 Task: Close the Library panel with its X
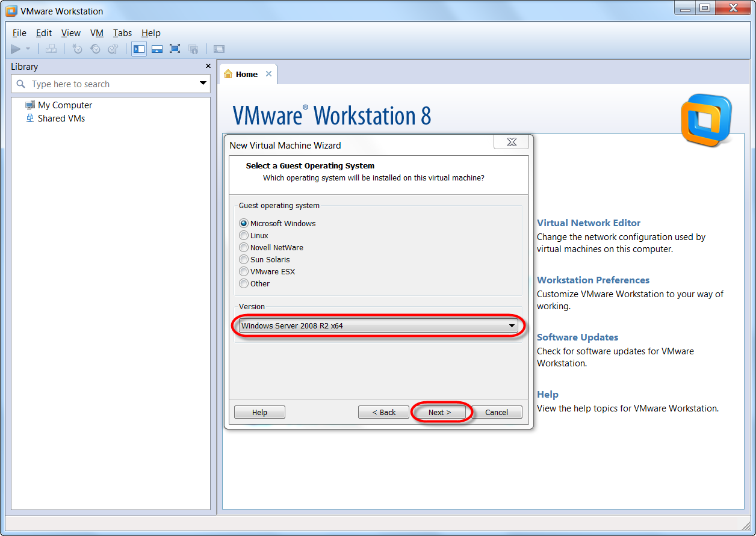(x=208, y=66)
